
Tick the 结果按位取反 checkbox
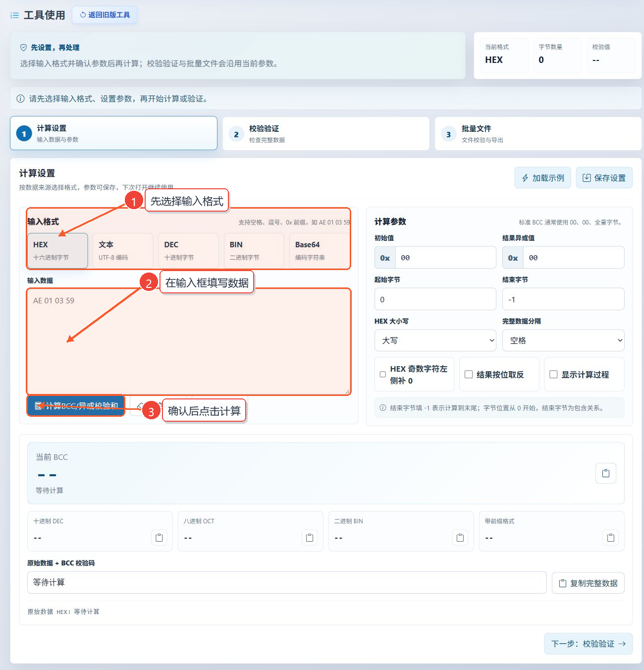tap(469, 375)
